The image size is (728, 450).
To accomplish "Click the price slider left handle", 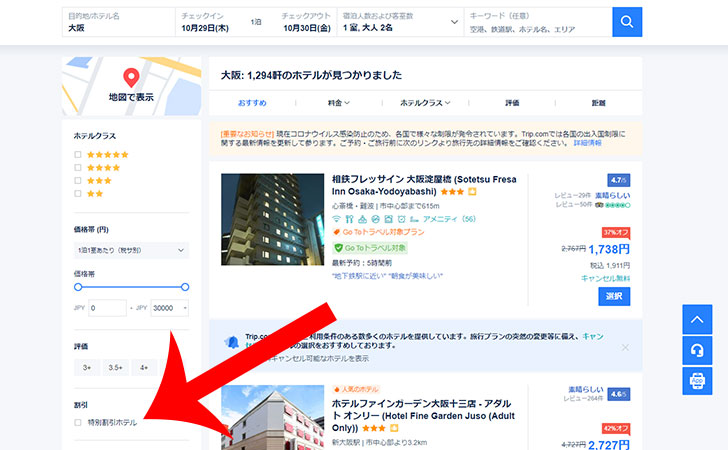I will (x=78, y=287).
